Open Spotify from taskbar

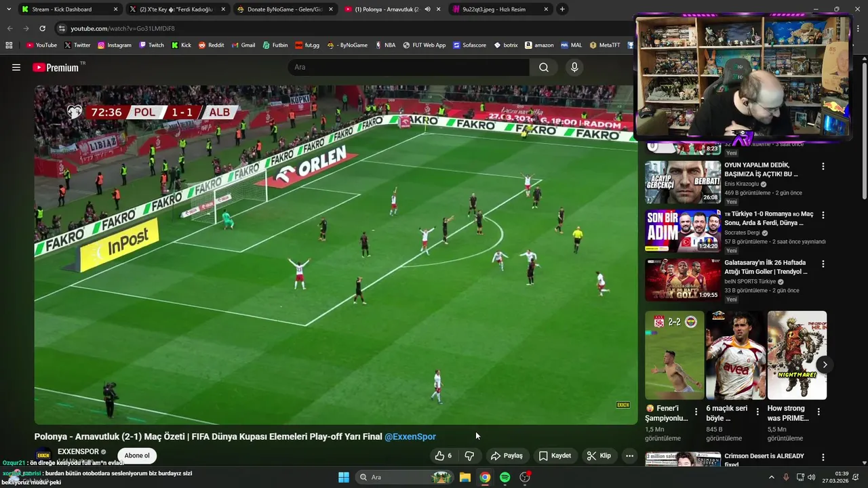(x=505, y=477)
